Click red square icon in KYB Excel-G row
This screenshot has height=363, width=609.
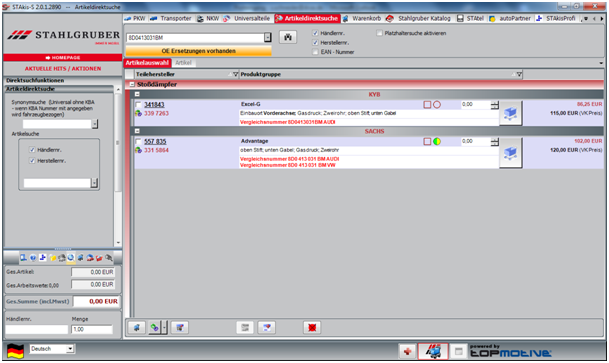click(x=427, y=104)
